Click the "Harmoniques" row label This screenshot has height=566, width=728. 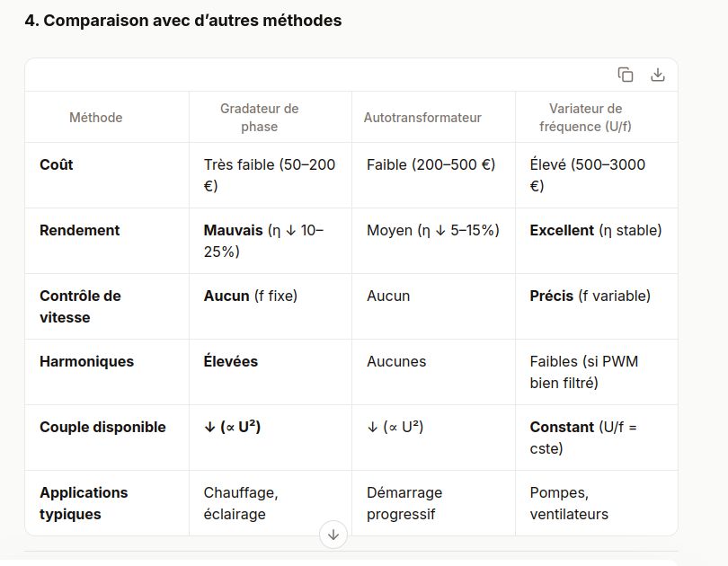(86, 361)
